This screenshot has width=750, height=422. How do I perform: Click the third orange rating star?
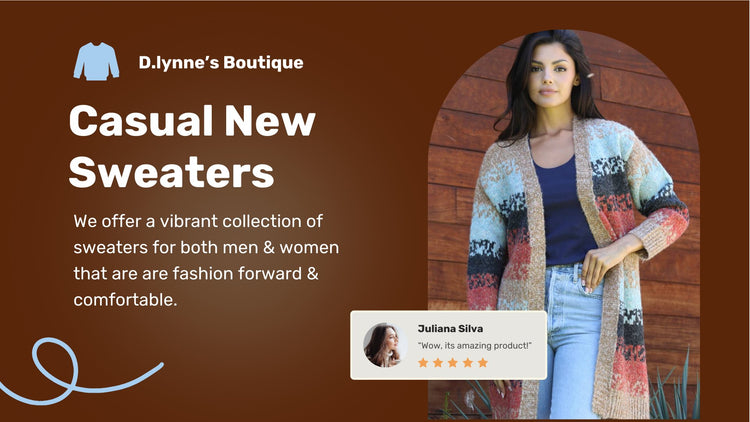(x=452, y=363)
